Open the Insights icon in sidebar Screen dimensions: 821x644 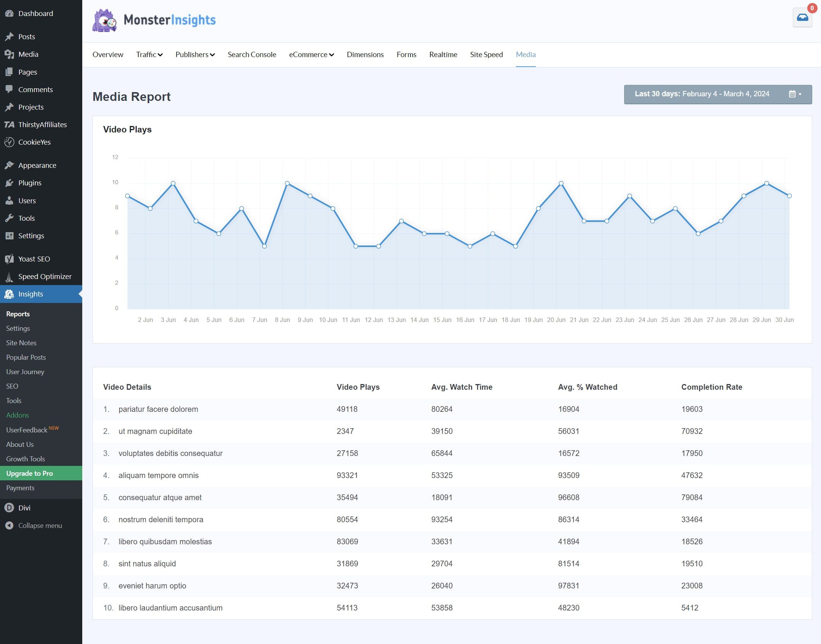pyautogui.click(x=9, y=294)
